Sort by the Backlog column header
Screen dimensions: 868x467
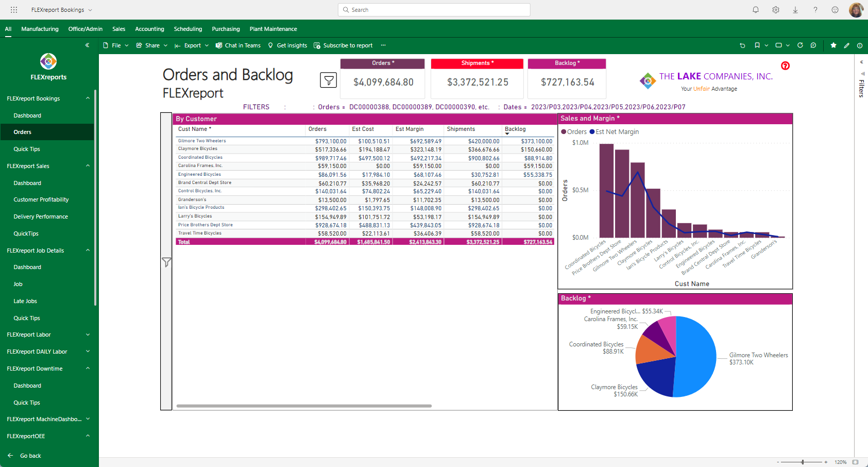tap(515, 129)
